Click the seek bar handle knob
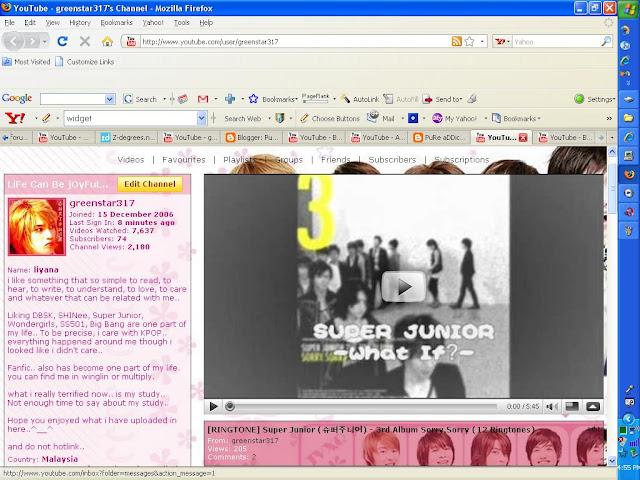640x480 pixels. [230, 407]
